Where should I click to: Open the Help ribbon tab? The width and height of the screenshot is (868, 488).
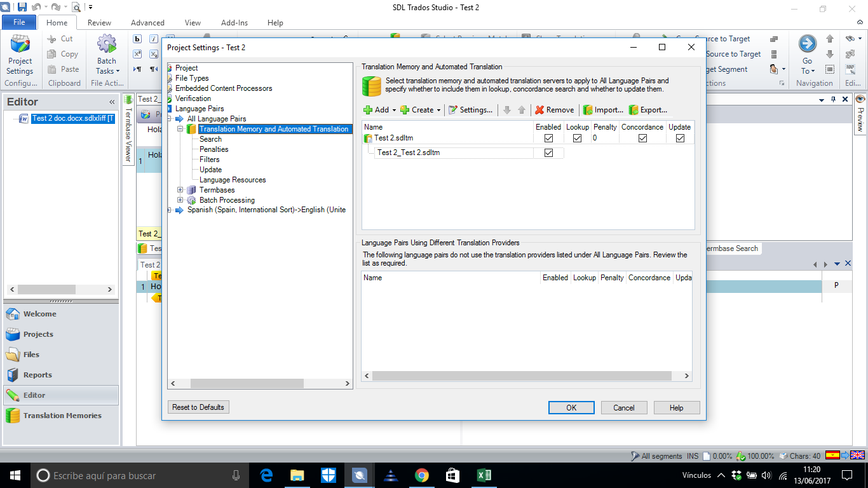point(275,22)
